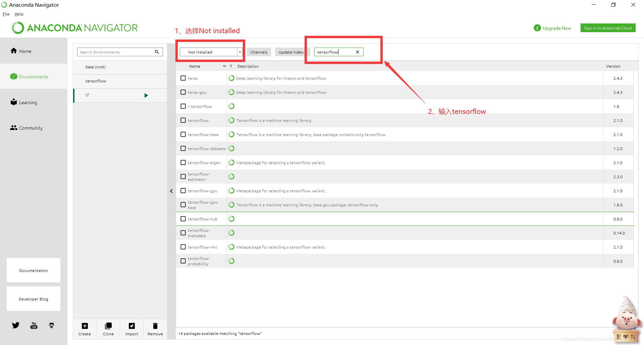Click the status icon for tensorflow-estimator
The height and width of the screenshot is (345, 644).
231,177
